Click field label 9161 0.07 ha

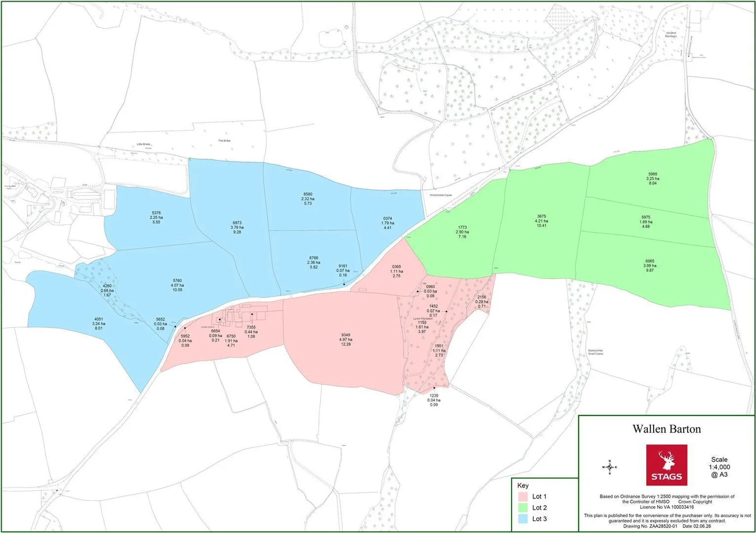(343, 271)
